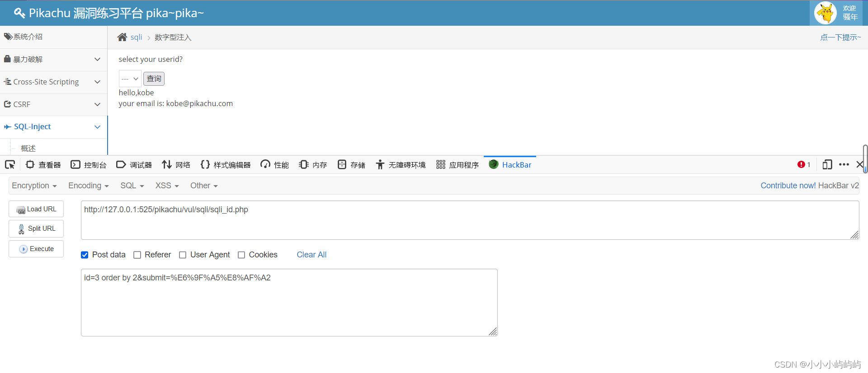Open the devtools three-dots options menu

point(844,165)
